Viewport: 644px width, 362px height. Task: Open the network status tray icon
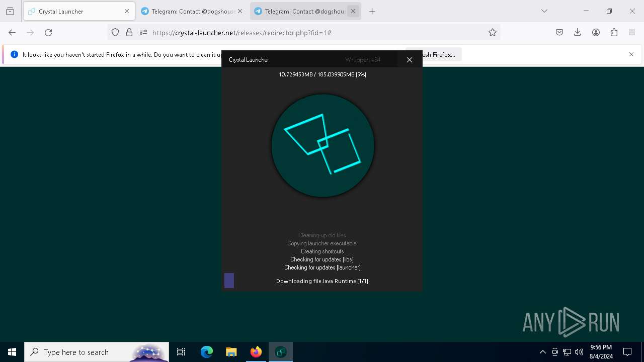click(567, 352)
